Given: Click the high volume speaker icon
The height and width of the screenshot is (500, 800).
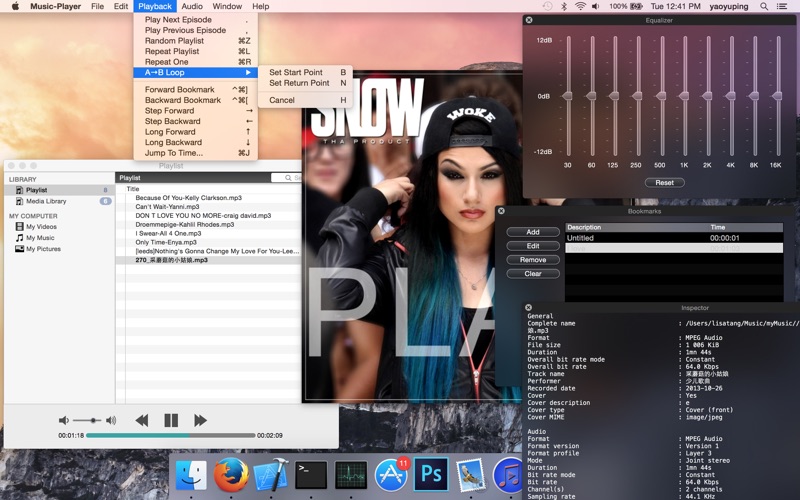Looking at the screenshot, I should click(111, 420).
